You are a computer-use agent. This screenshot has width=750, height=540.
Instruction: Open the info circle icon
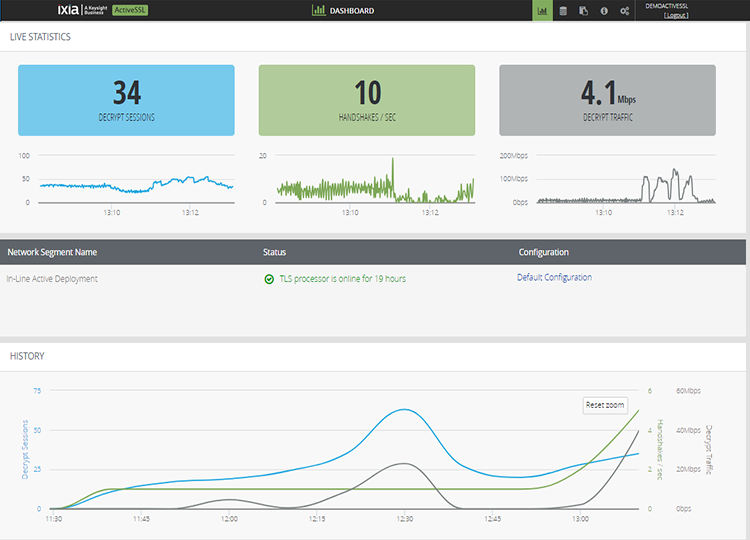pyautogui.click(x=604, y=11)
